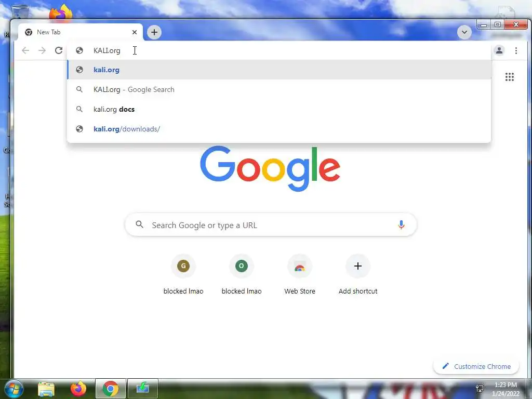The image size is (532, 399).
Task: Select the New Tab tab
Action: pos(81,32)
